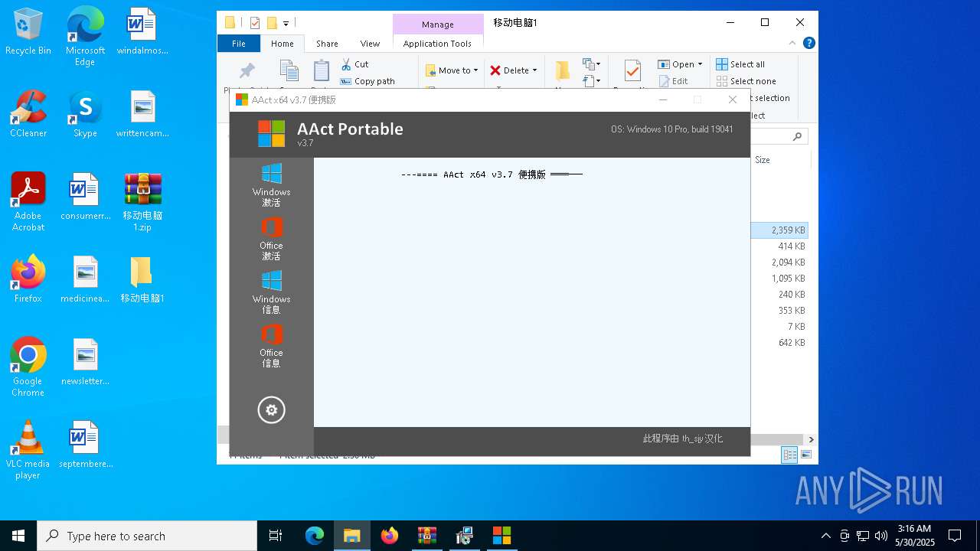Select the file sized 2,094 KB
The height and width of the screenshot is (551, 980).
pyautogui.click(x=779, y=262)
